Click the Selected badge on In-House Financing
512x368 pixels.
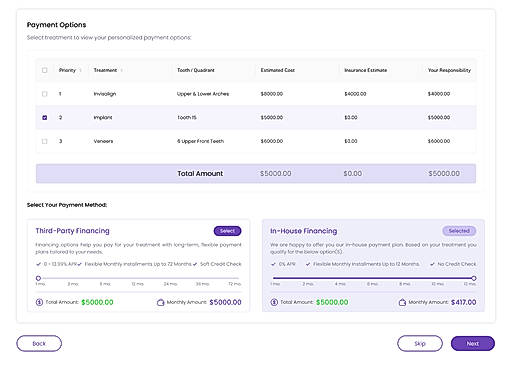[459, 231]
